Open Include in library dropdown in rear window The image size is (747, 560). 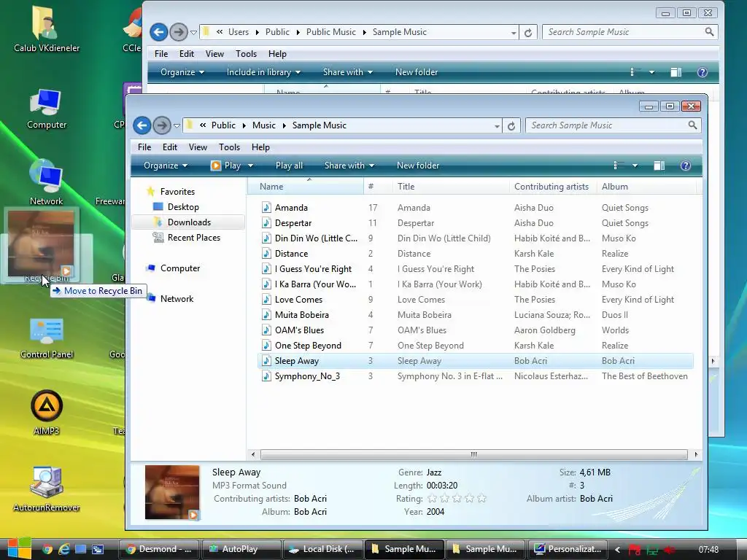tap(263, 72)
